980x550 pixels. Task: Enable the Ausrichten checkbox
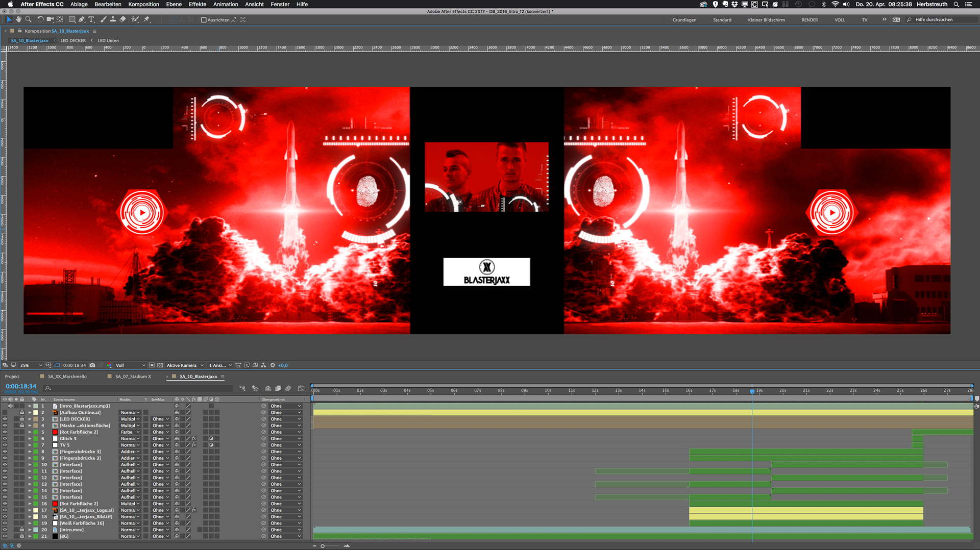(x=204, y=20)
